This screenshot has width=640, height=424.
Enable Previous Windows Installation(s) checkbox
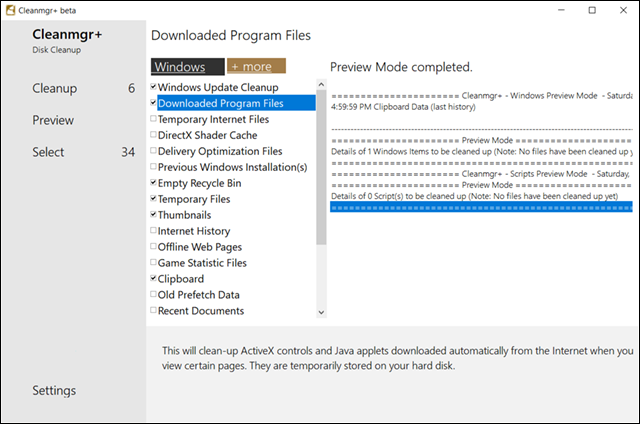coord(153,166)
